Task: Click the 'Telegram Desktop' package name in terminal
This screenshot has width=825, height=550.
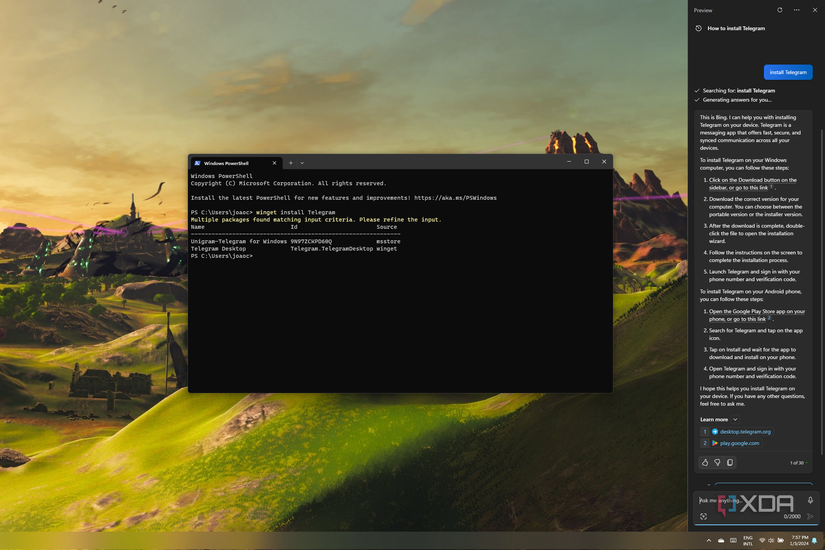Action: pos(218,249)
